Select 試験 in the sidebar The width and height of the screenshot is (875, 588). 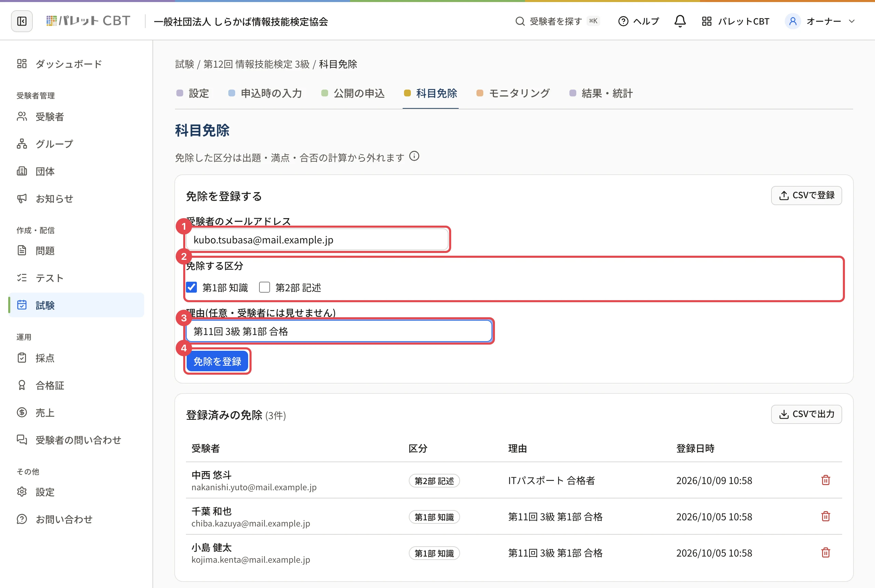[76, 305]
